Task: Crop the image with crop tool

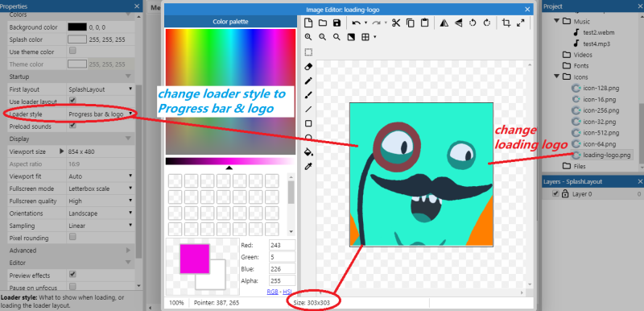Action: (x=506, y=23)
